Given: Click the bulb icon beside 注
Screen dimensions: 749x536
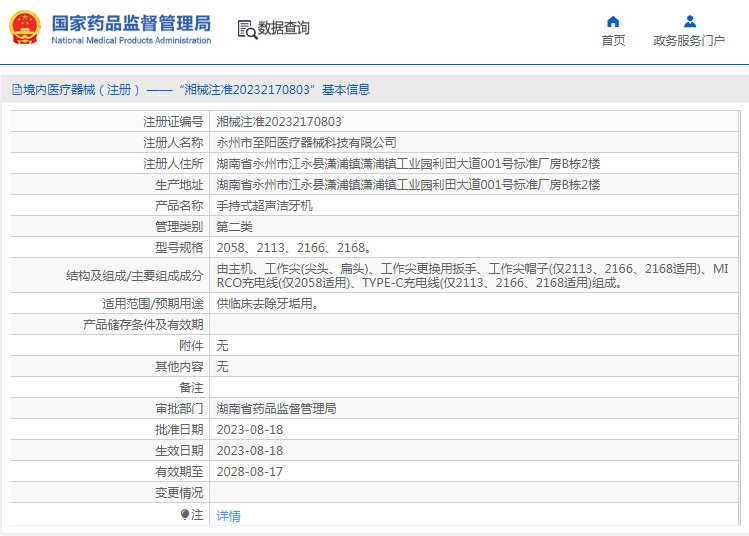Looking at the screenshot, I should (185, 515).
